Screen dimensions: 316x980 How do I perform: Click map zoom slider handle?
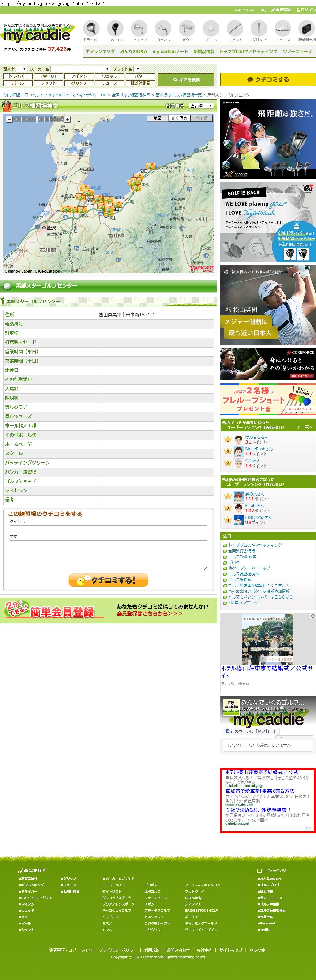37,119
